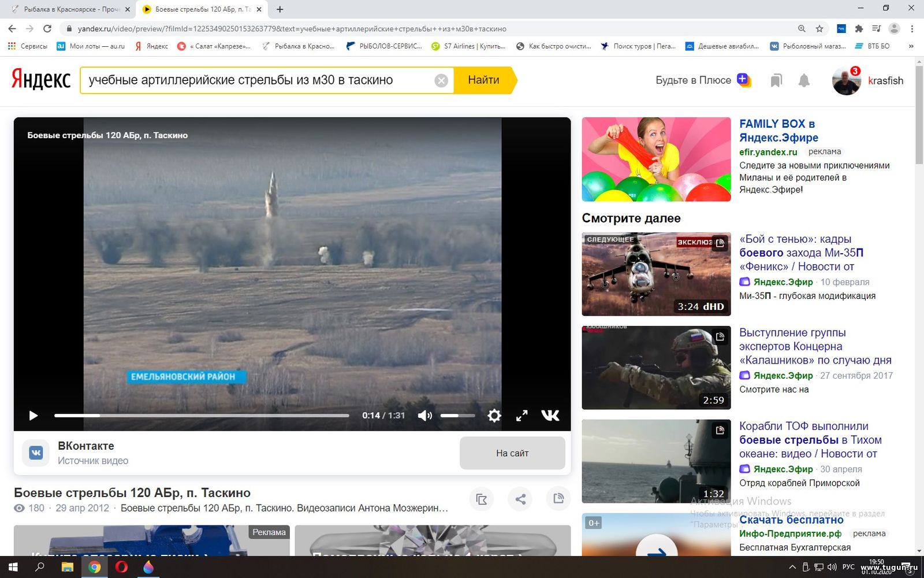Viewport: 924px width, 578px height.
Task: Open the Сервисы apps bookmark
Action: (27, 46)
